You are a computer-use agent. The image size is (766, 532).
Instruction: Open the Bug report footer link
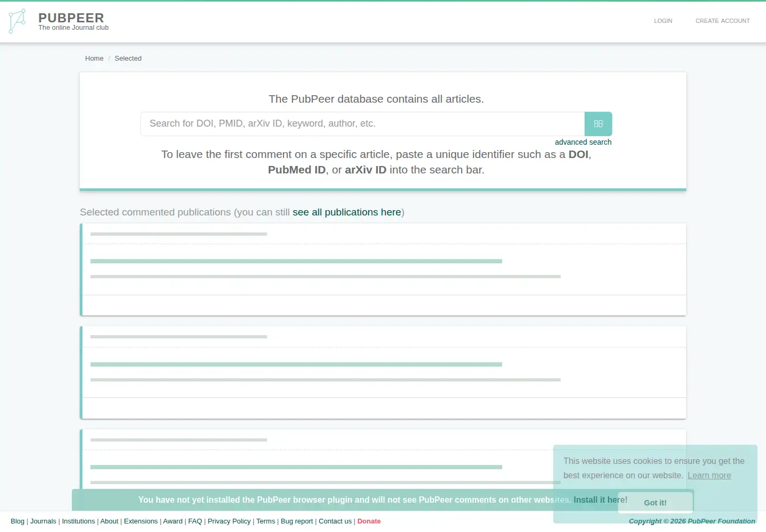297,521
